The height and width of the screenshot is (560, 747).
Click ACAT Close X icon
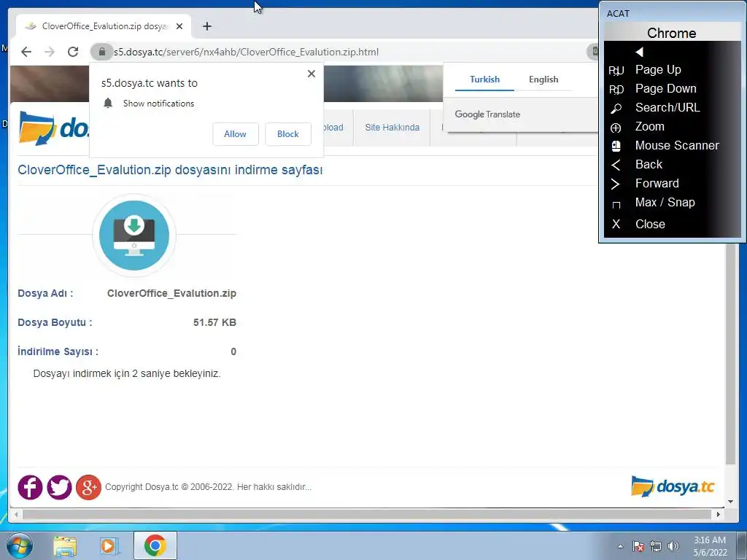(616, 224)
